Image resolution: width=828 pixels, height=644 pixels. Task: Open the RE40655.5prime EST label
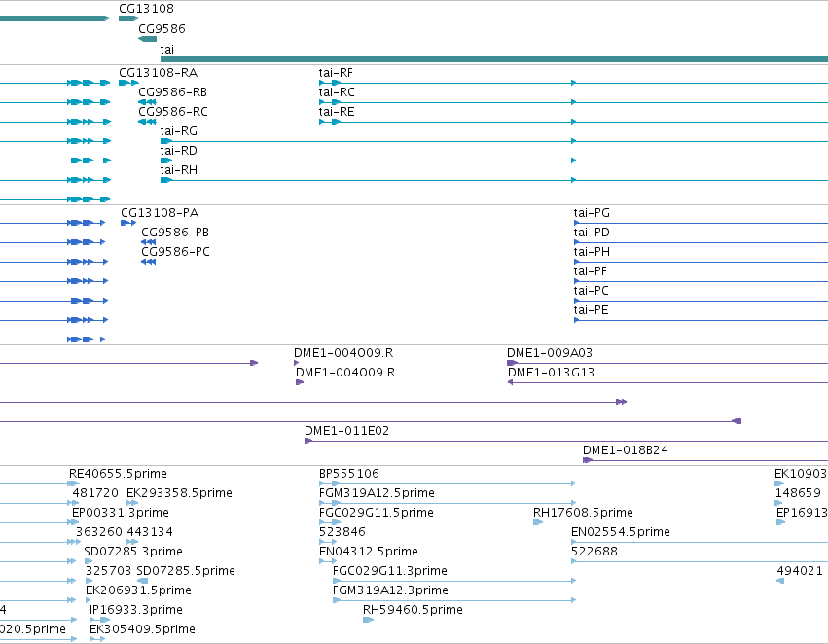pos(118,474)
